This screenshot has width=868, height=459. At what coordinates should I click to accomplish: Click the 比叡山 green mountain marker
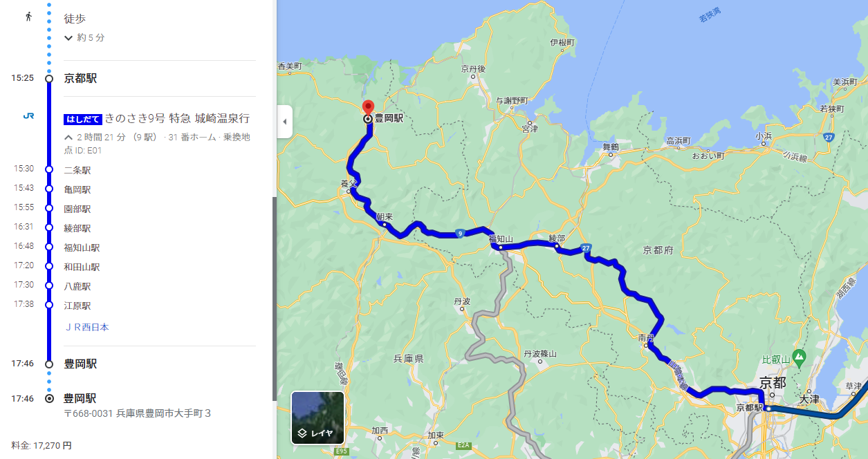799,357
